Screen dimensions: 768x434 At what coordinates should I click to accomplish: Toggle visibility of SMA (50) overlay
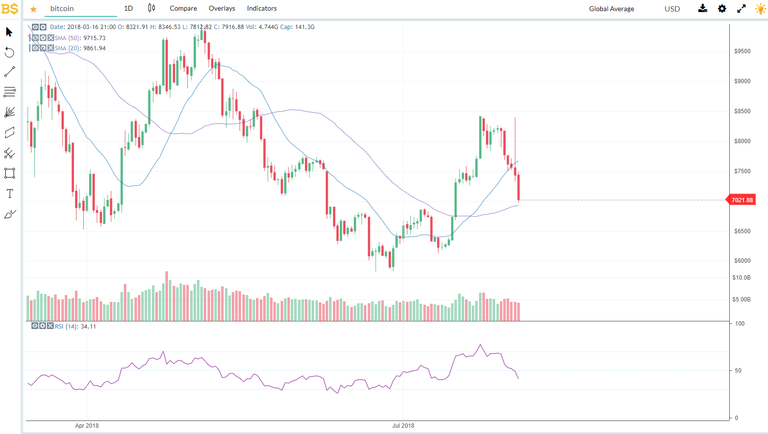35,38
